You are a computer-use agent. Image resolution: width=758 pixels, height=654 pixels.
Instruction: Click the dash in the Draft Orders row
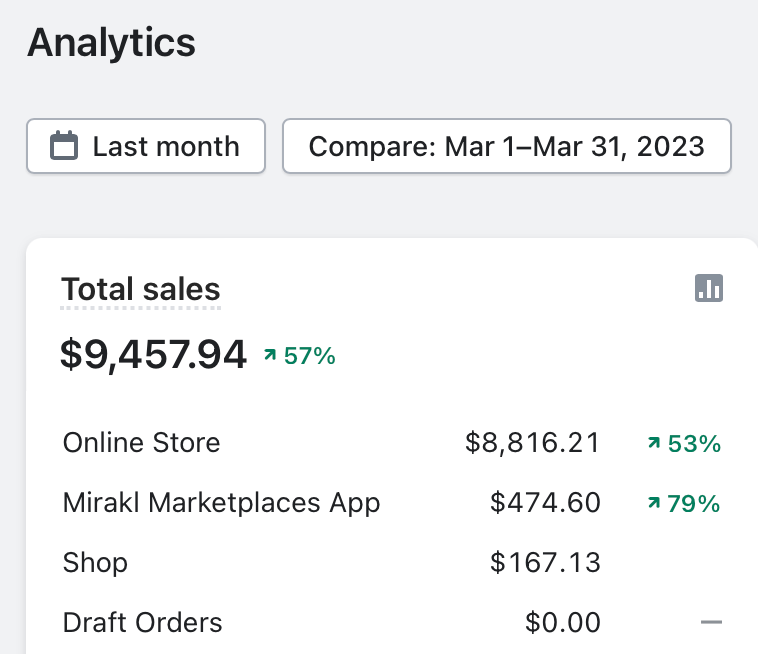click(x=711, y=623)
